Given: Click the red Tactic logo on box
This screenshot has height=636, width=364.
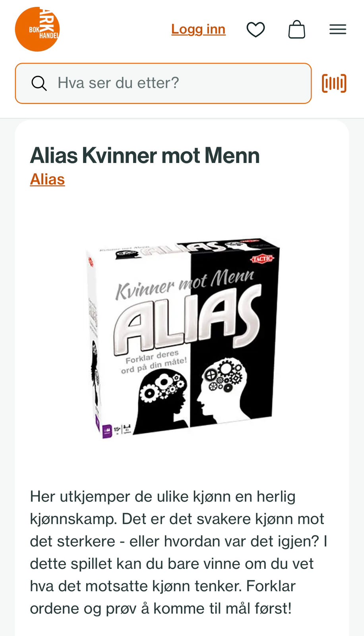Looking at the screenshot, I should (262, 259).
